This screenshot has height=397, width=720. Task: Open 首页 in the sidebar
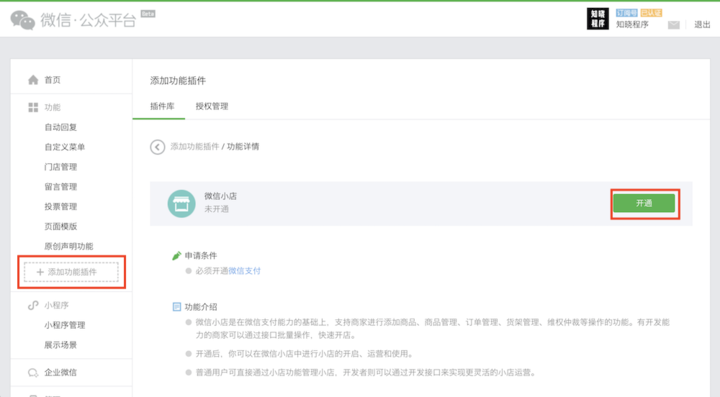point(52,80)
